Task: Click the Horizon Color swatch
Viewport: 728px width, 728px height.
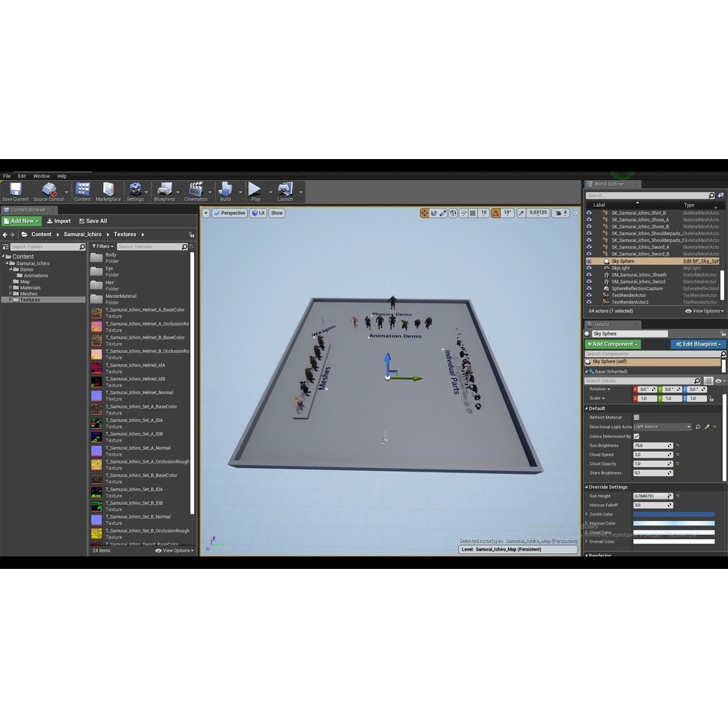Action: 673,523
